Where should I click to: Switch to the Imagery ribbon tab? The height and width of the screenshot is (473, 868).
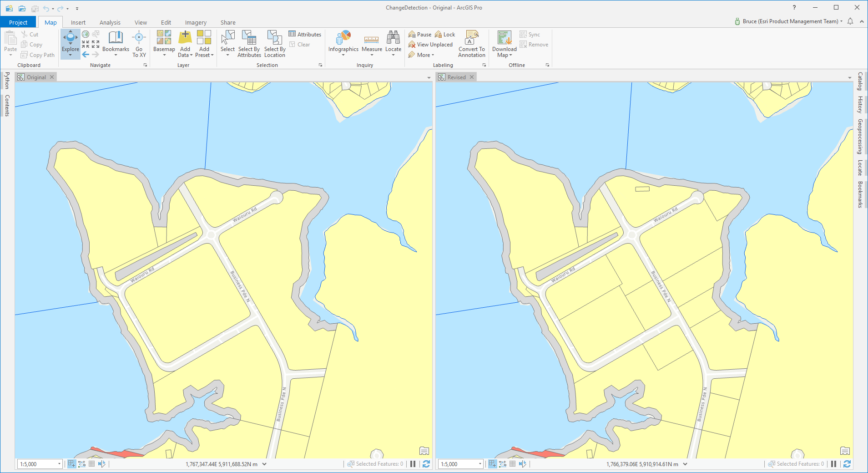(x=196, y=22)
